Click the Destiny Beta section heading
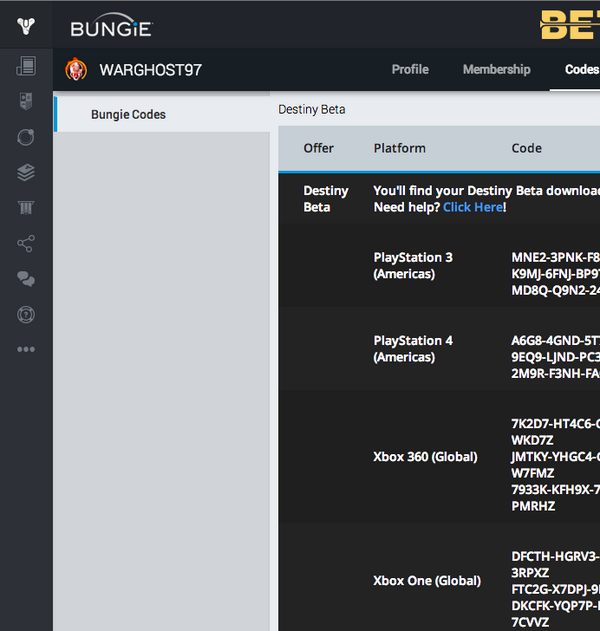Viewport: 600px width, 631px height. [x=311, y=109]
